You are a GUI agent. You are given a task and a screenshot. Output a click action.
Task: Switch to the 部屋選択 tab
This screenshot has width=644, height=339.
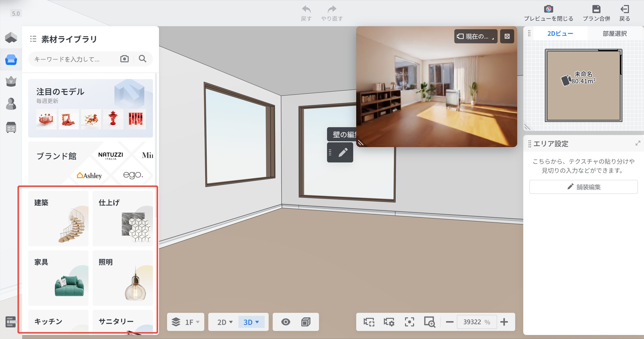point(615,33)
